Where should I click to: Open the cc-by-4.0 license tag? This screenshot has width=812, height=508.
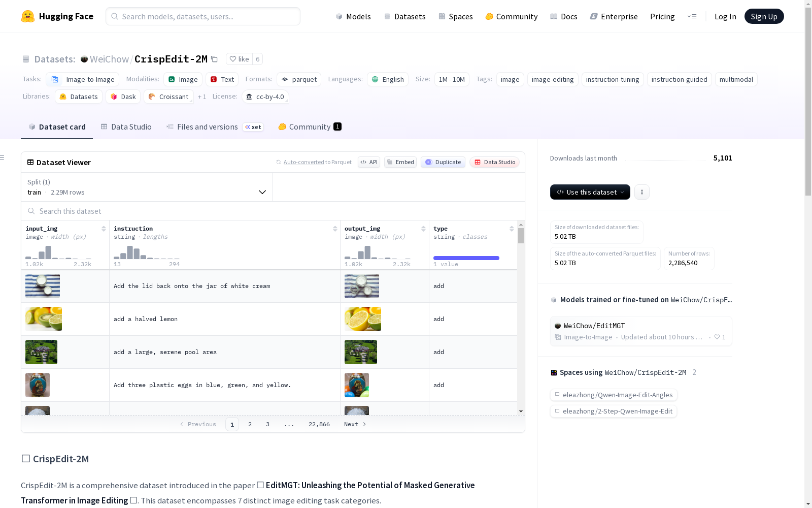[x=265, y=97]
